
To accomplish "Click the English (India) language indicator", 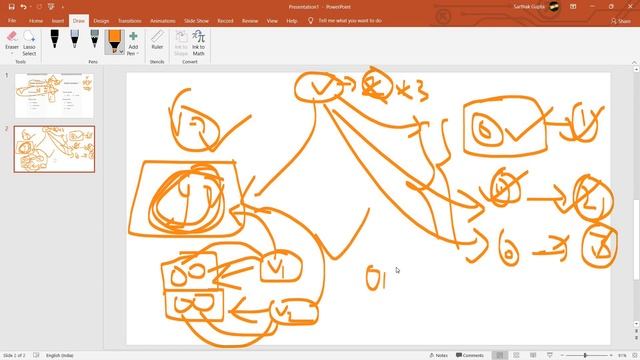I will coord(60,356).
